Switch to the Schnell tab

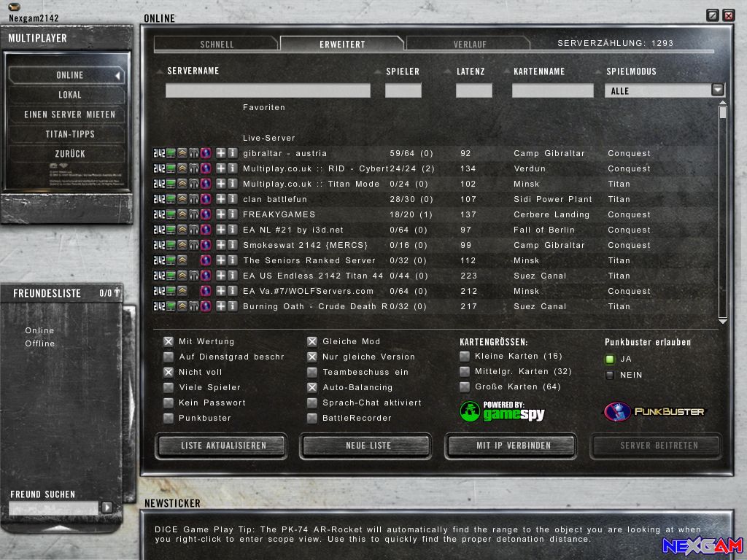(216, 44)
